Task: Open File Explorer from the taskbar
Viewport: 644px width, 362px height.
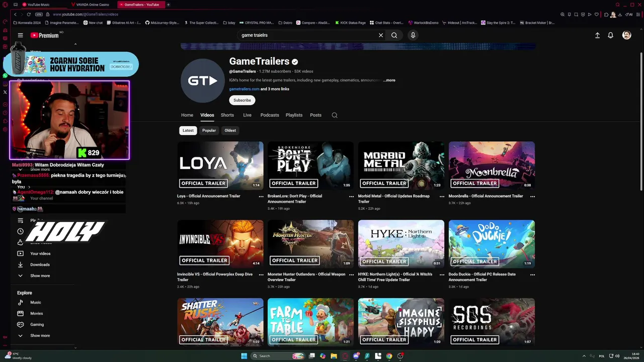Action: pyautogui.click(x=334, y=356)
